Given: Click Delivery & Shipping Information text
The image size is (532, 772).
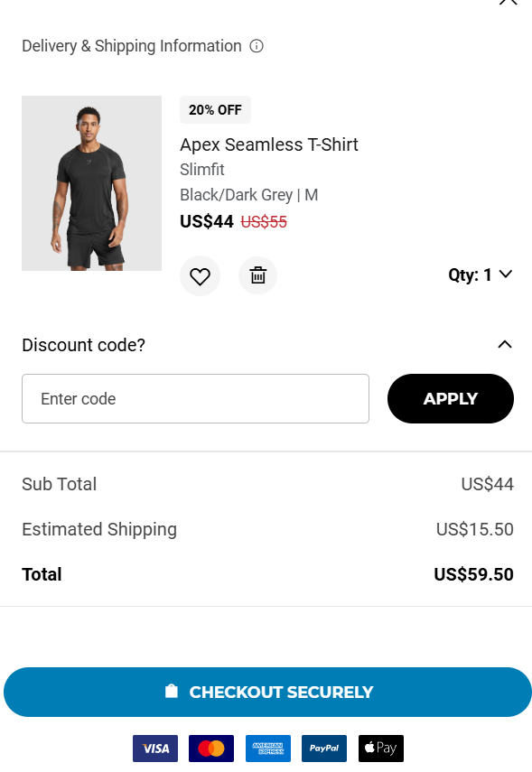Looking at the screenshot, I should pyautogui.click(x=132, y=46).
